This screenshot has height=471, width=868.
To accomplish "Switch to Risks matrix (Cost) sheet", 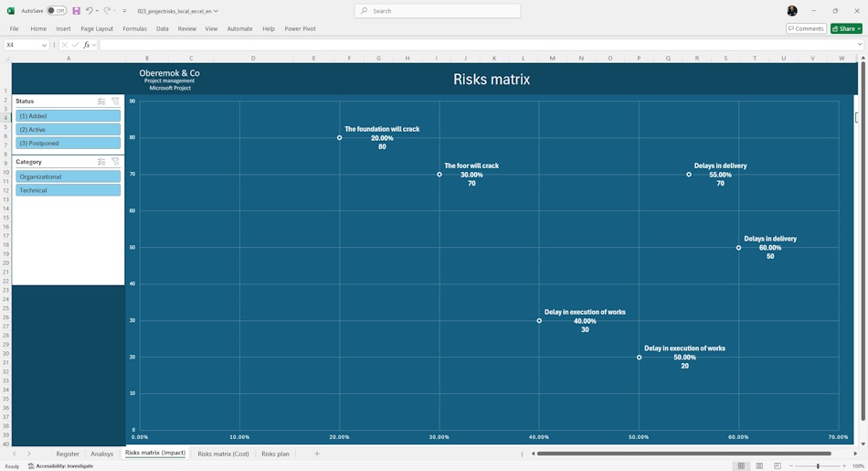I will click(223, 454).
